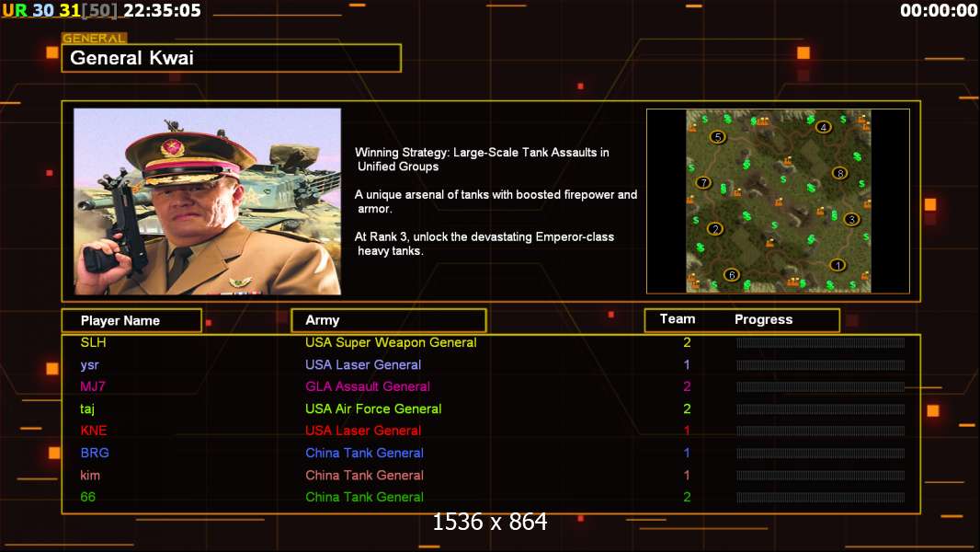
Task: Click team number for player SLH
Action: [687, 342]
